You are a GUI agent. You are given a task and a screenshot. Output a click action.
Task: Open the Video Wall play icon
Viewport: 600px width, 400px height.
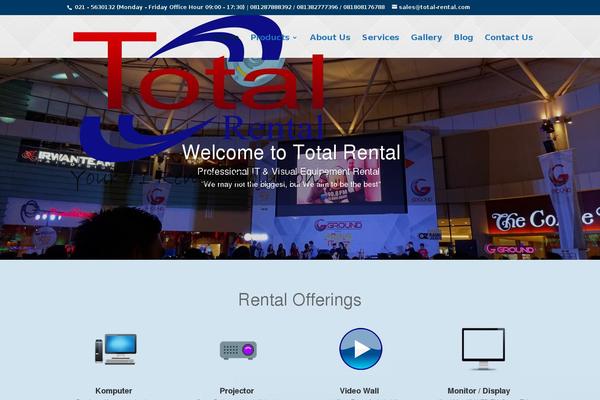click(360, 349)
